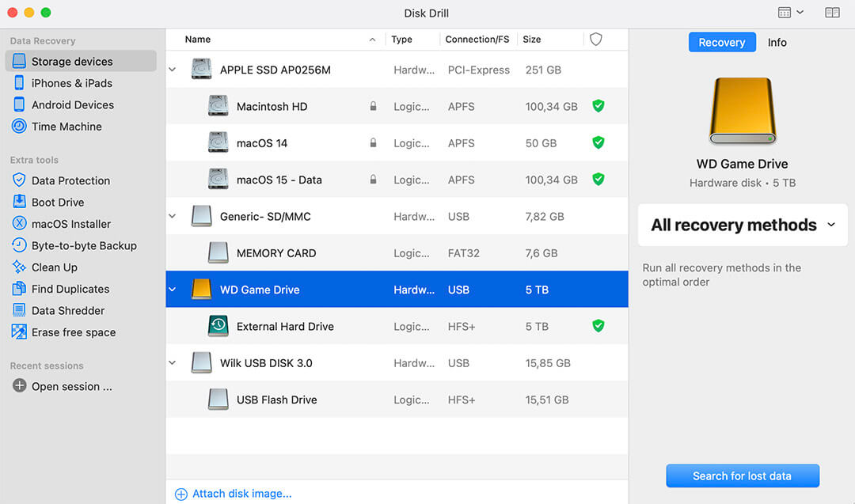This screenshot has height=504, width=855.
Task: Click the USB Flash Drive volume icon
Action: (x=218, y=400)
